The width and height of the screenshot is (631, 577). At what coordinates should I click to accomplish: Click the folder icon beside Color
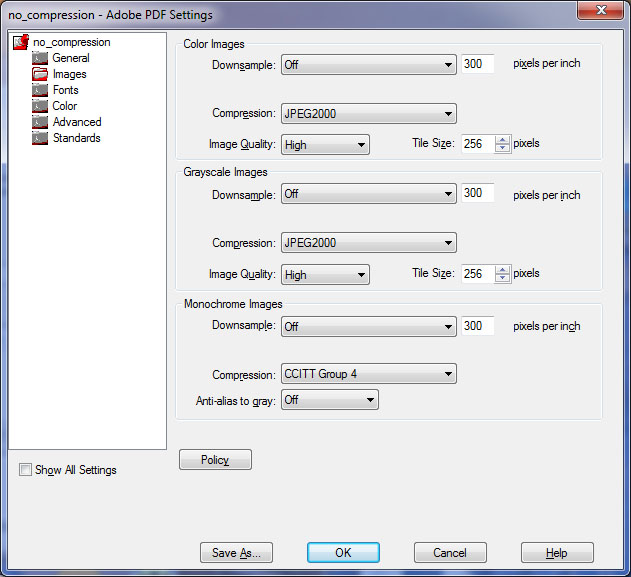click(40, 106)
